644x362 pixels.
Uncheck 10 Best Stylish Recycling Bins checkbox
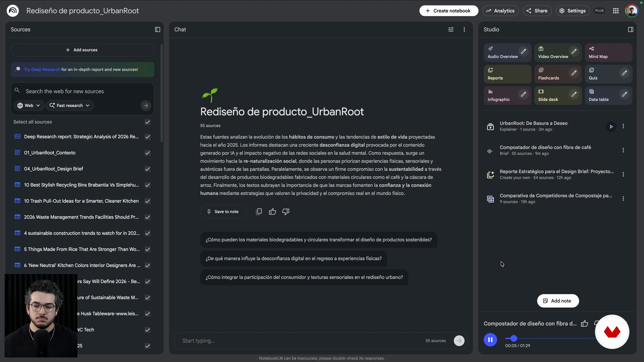[x=148, y=185]
